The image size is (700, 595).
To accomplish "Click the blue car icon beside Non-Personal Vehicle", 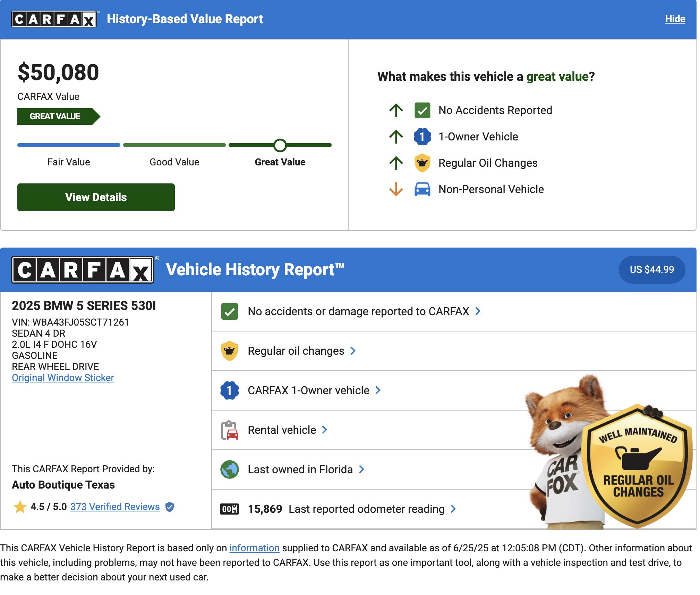I will pyautogui.click(x=422, y=189).
